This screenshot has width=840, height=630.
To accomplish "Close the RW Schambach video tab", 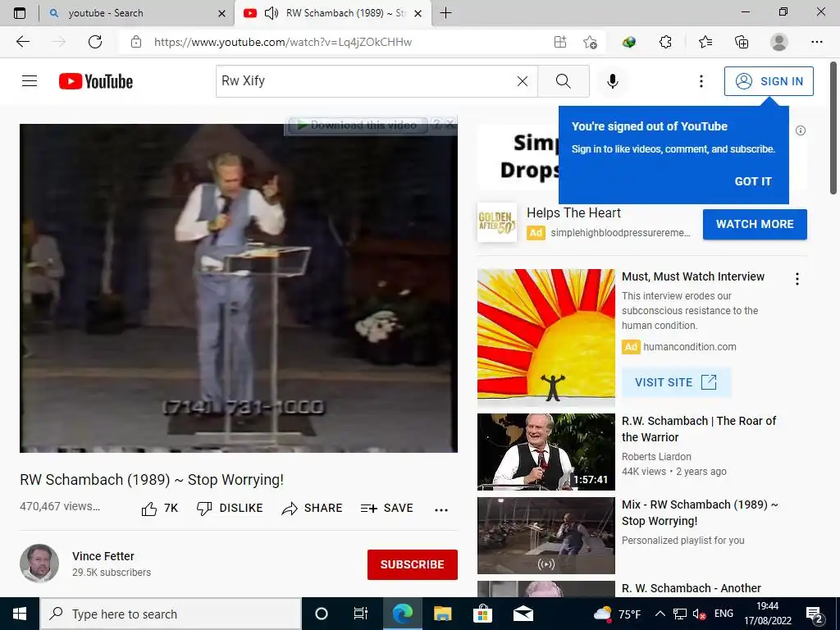I will pyautogui.click(x=418, y=13).
